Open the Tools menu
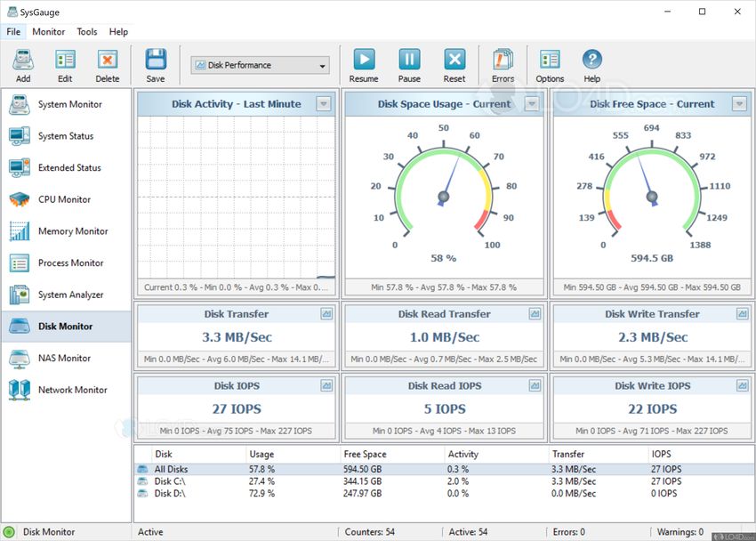Image resolution: width=756 pixels, height=541 pixels. [x=86, y=31]
